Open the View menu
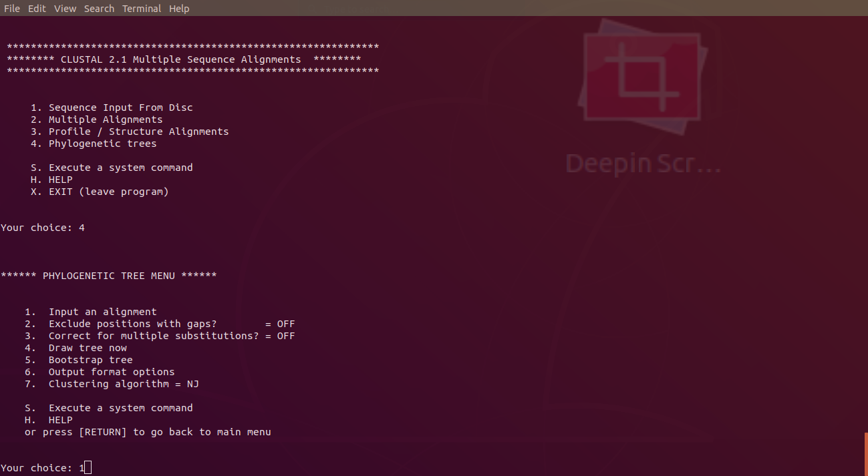This screenshot has width=868, height=476. (x=65, y=9)
